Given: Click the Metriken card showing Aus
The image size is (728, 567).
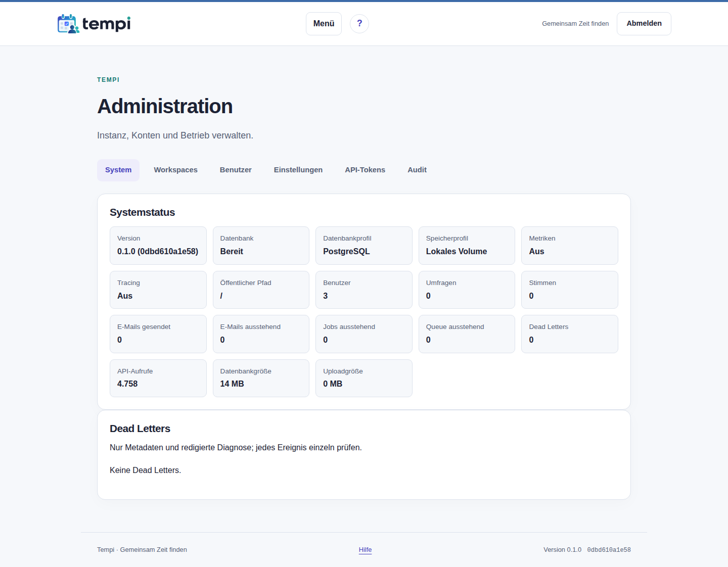Looking at the screenshot, I should (x=570, y=246).
